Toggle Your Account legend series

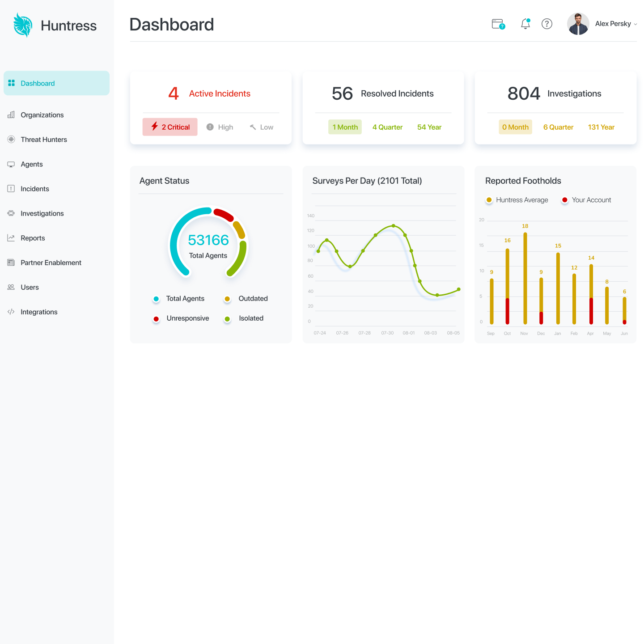tap(586, 200)
